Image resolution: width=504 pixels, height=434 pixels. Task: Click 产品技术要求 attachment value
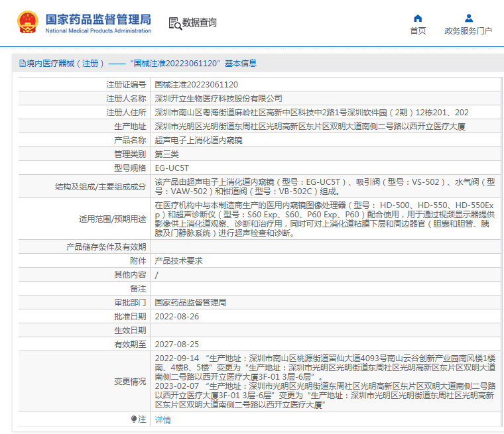pyautogui.click(x=178, y=261)
